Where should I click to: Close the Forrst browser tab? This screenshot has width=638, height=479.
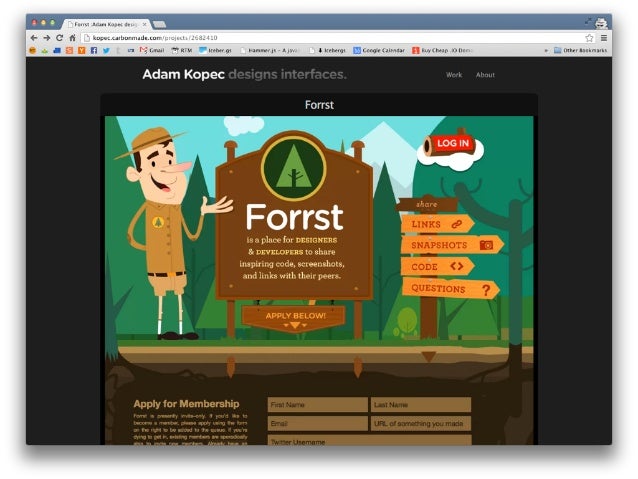tap(144, 24)
